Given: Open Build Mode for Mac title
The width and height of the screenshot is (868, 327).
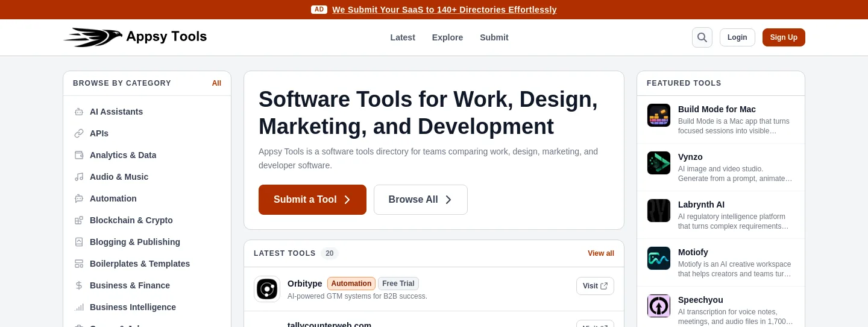Looking at the screenshot, I should click(717, 109).
